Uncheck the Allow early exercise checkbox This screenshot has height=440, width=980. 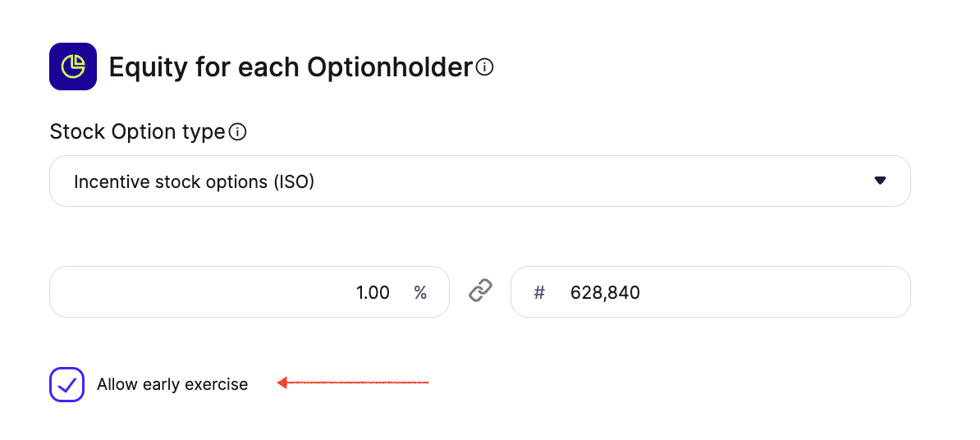point(67,384)
